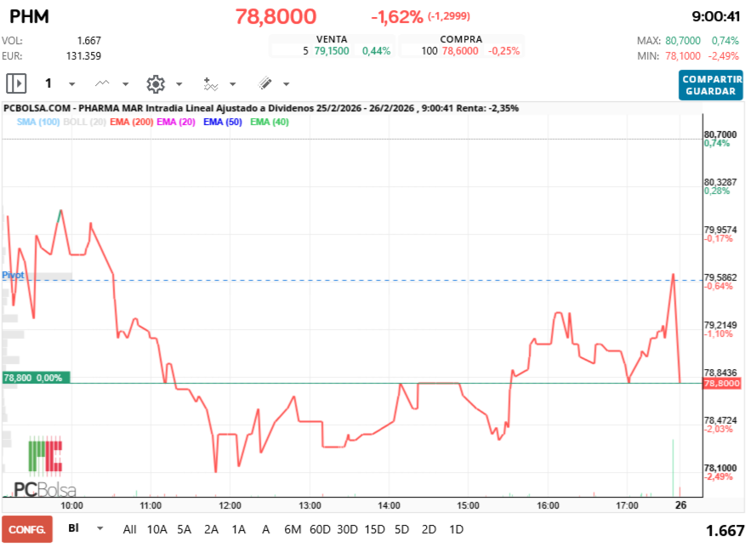The image size is (756, 547).
Task: Switch to the 1D timeframe tab
Action: click(x=456, y=529)
